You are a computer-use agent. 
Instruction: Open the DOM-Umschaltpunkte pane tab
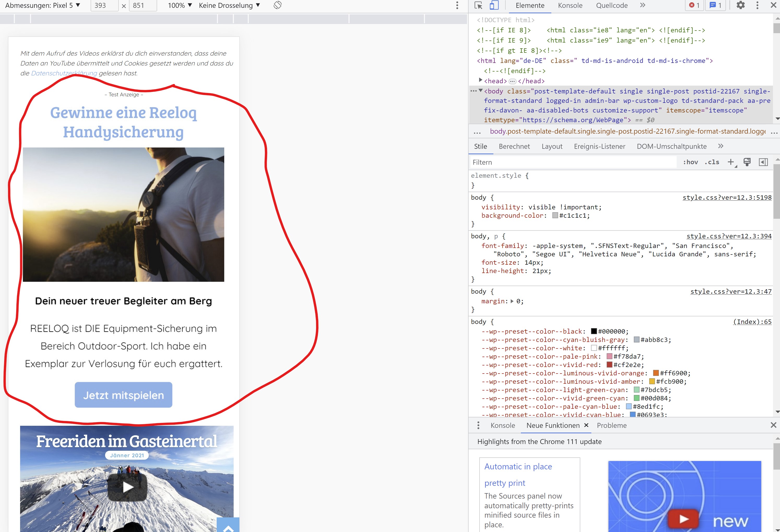[x=672, y=146]
